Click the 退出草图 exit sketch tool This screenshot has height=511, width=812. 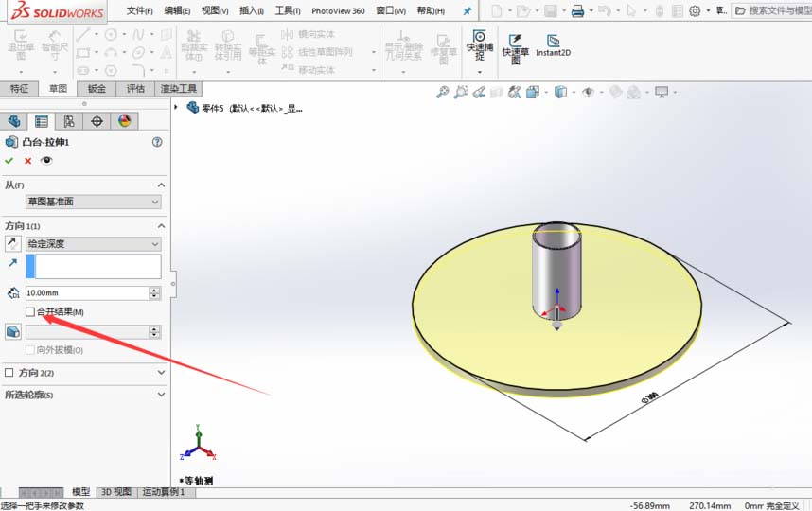pos(21,44)
